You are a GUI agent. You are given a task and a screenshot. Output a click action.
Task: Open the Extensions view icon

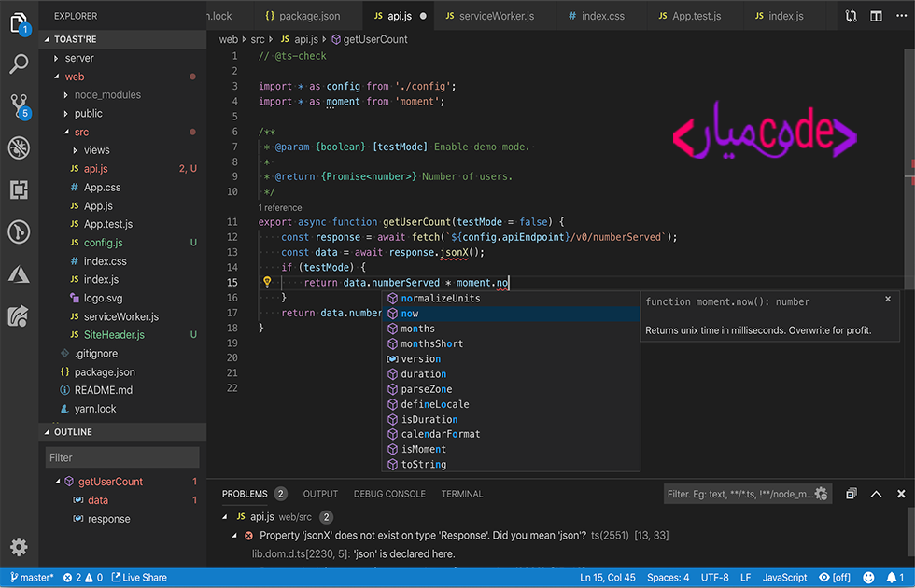click(19, 189)
